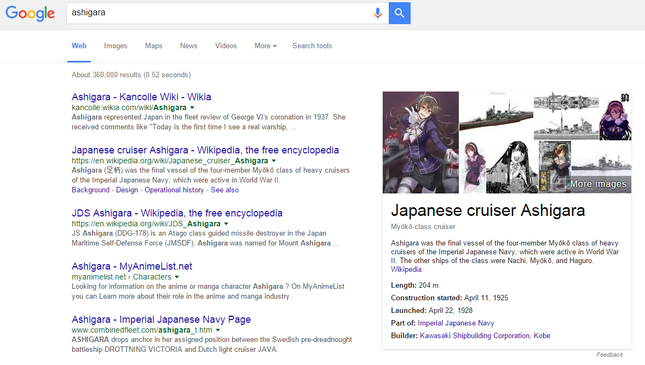Image resolution: width=645 pixels, height=365 pixels.
Task: Jump to the Operational history sitelink
Action: 174,190
